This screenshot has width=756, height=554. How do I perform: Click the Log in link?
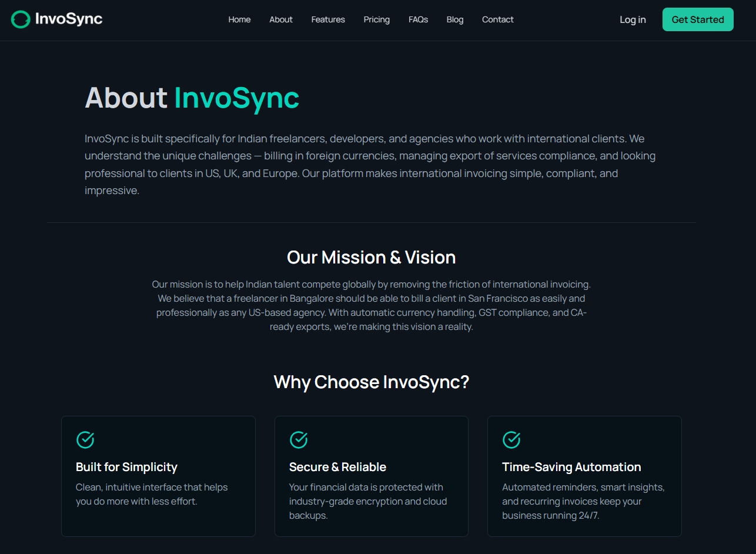633,19
